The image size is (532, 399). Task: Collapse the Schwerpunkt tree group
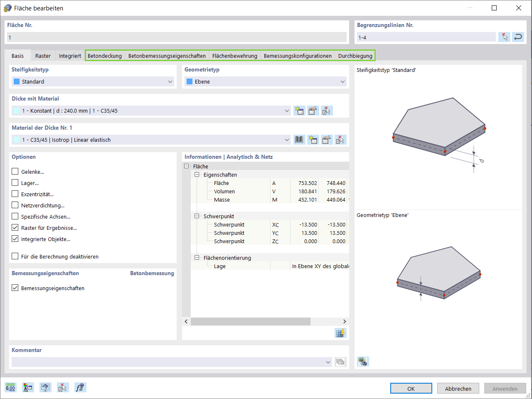point(197,216)
